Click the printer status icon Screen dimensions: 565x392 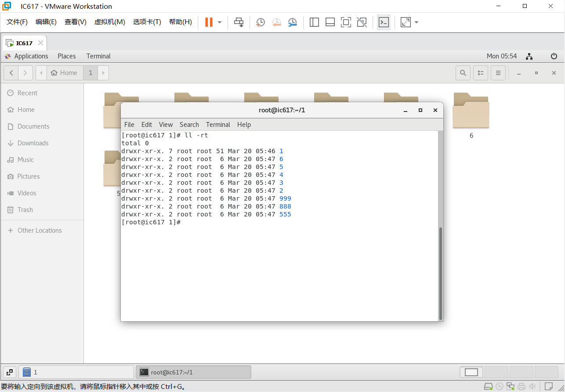(x=522, y=387)
